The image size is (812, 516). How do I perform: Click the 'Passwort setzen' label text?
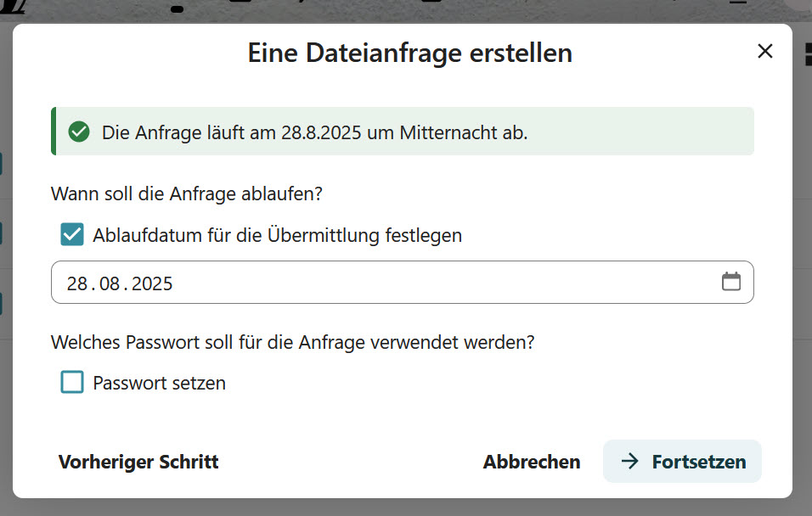(x=159, y=383)
